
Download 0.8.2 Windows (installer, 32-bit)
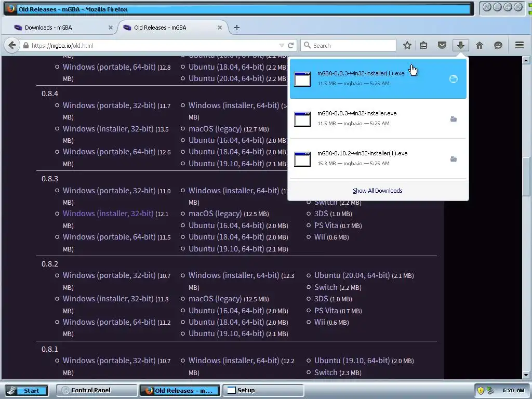click(x=108, y=299)
